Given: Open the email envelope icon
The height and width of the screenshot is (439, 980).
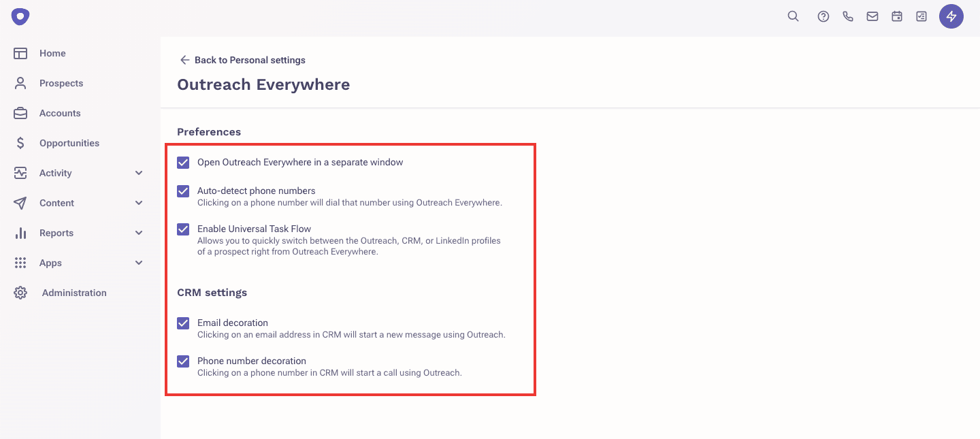Looking at the screenshot, I should click(872, 17).
